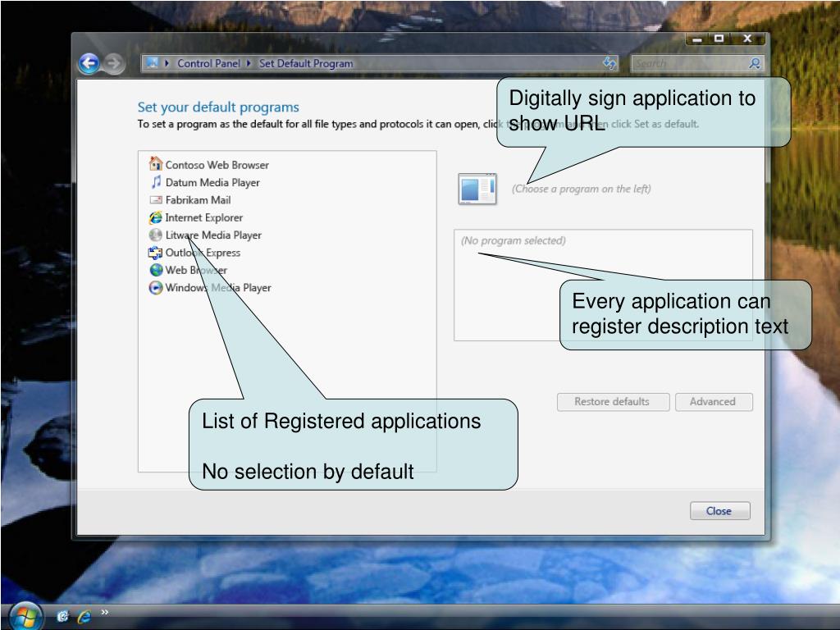Click 'Set your default programs' heading
The width and height of the screenshot is (840, 630).
click(x=218, y=107)
